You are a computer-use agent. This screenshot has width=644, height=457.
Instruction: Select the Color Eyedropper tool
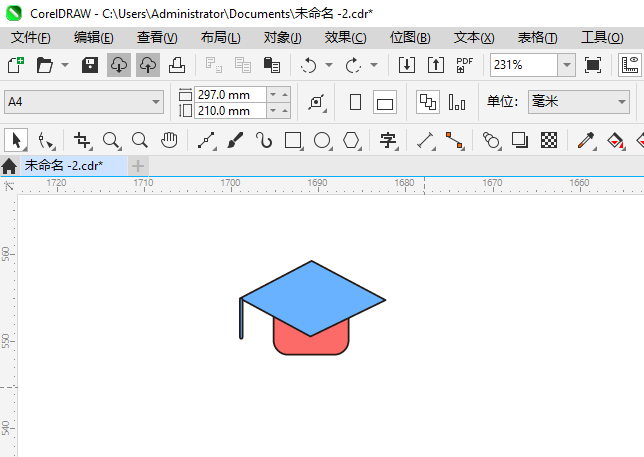(x=586, y=140)
